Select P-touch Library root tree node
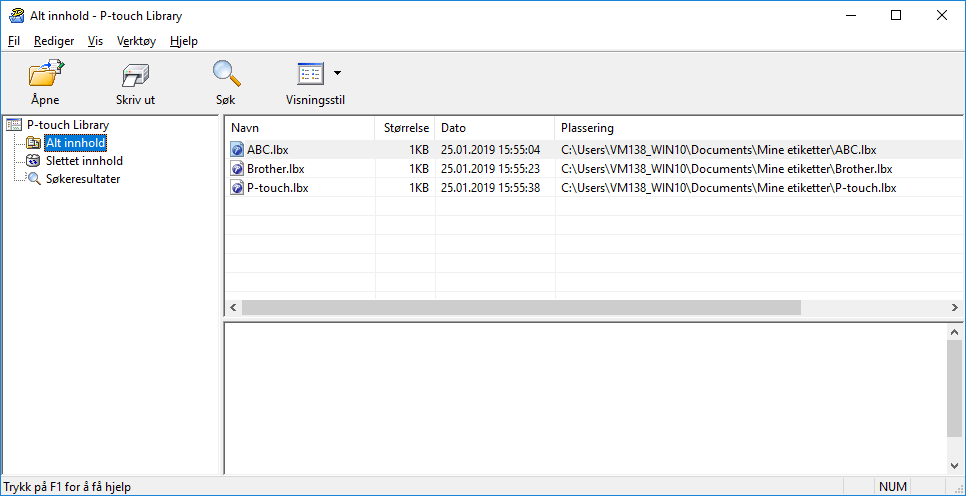The image size is (966, 496). (x=68, y=124)
